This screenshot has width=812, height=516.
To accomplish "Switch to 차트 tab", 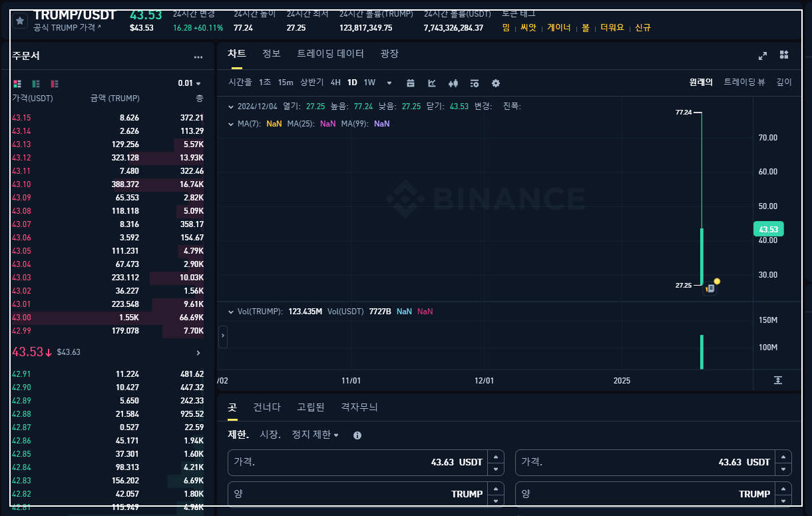I will point(236,54).
